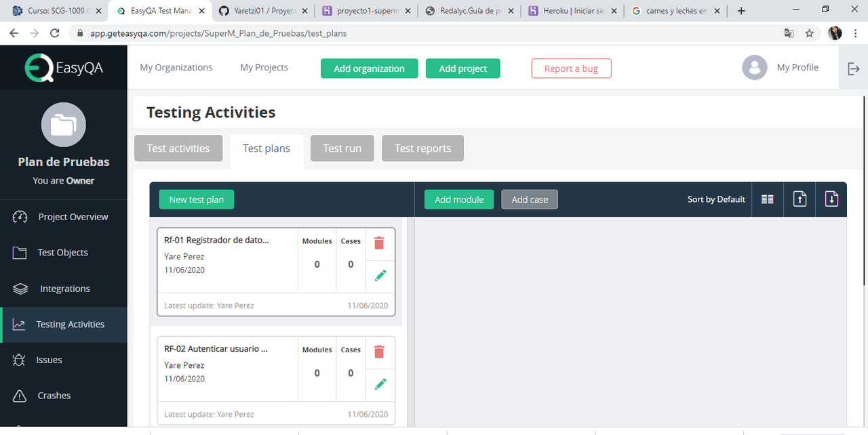
Task: Go back using the browser back arrow
Action: [x=14, y=33]
